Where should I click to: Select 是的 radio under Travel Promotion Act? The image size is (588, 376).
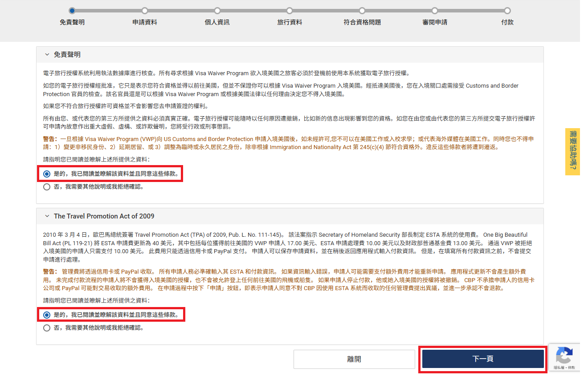47,315
